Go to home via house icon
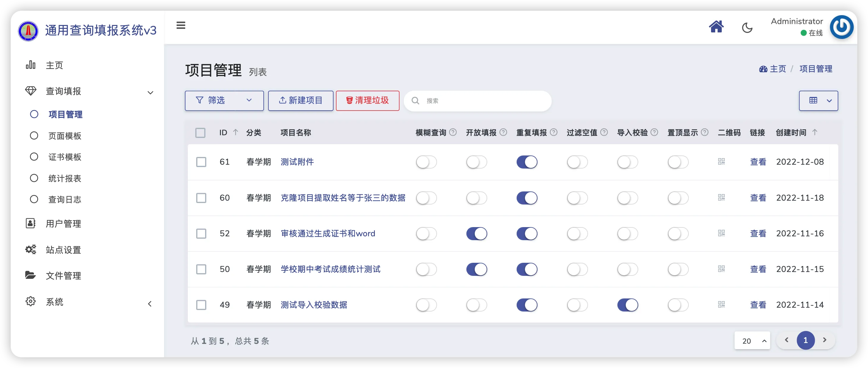 click(x=716, y=26)
